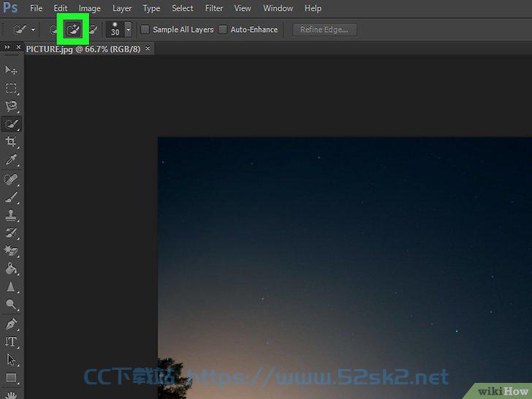
Task: Select the Crop tool
Action: tap(11, 142)
